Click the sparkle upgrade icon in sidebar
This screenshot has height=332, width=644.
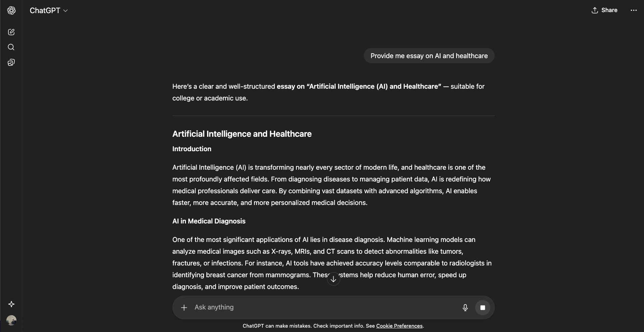pos(11,304)
